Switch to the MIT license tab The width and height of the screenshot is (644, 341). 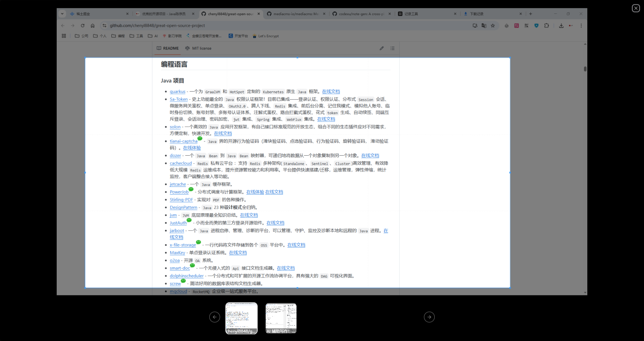coord(198,48)
